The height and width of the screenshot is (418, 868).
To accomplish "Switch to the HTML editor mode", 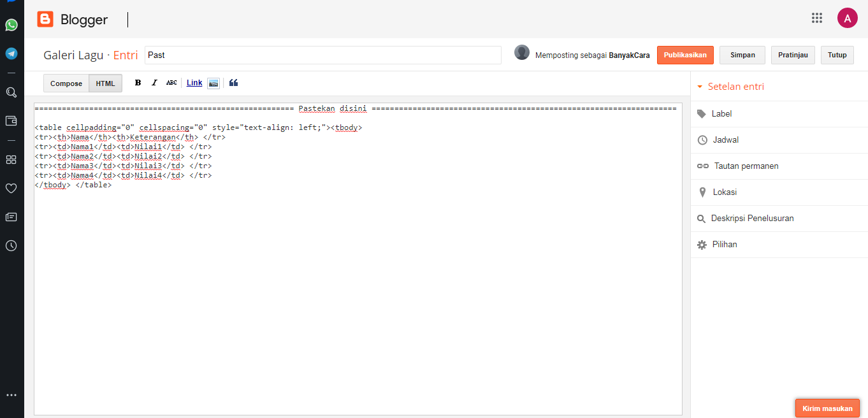I will [x=105, y=83].
